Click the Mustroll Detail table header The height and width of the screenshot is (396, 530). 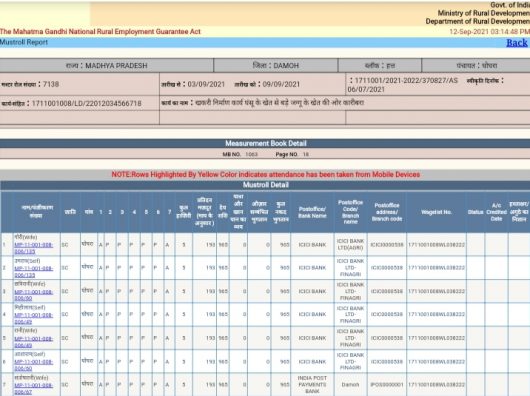pyautogui.click(x=265, y=185)
